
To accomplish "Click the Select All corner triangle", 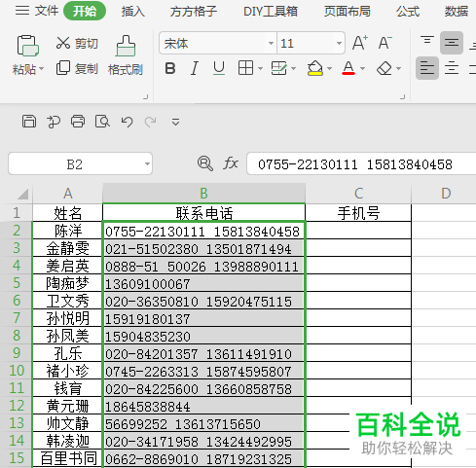I will coord(22,194).
